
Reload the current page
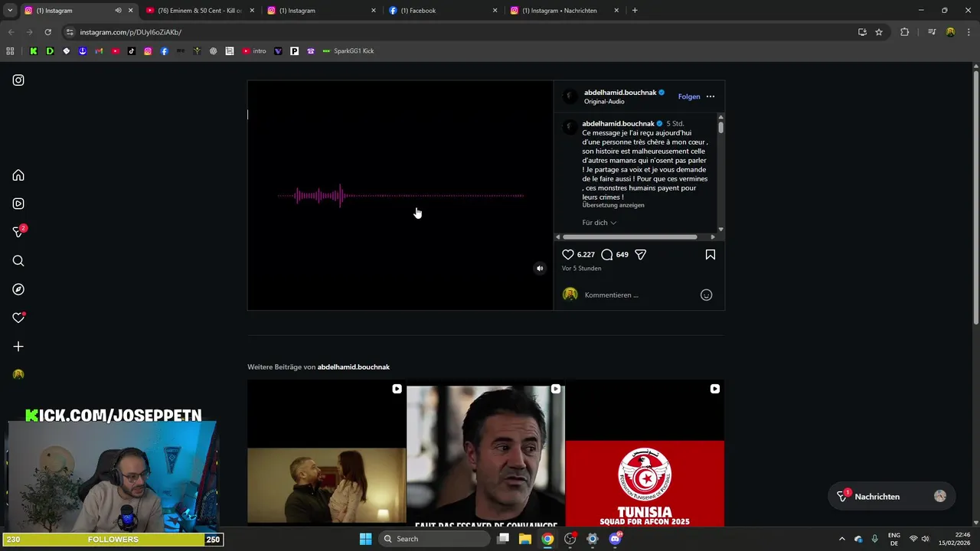click(47, 32)
